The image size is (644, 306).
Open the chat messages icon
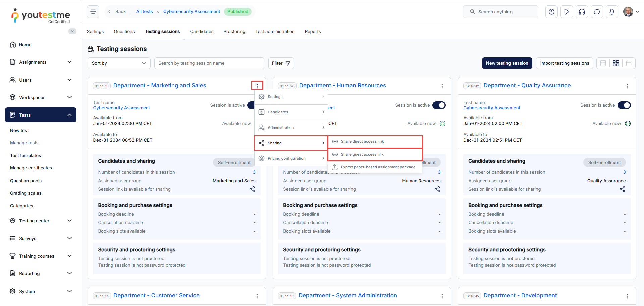click(x=597, y=12)
